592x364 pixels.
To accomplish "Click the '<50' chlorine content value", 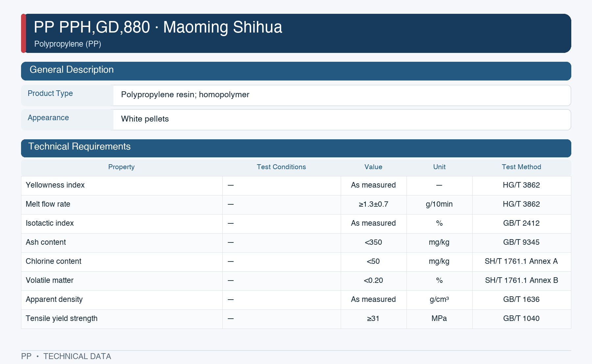I will [373, 262].
